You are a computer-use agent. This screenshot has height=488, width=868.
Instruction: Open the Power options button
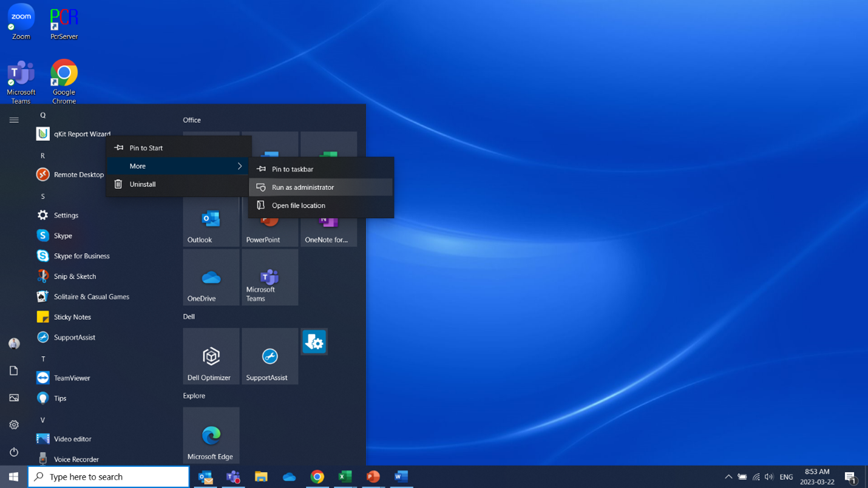(x=14, y=452)
